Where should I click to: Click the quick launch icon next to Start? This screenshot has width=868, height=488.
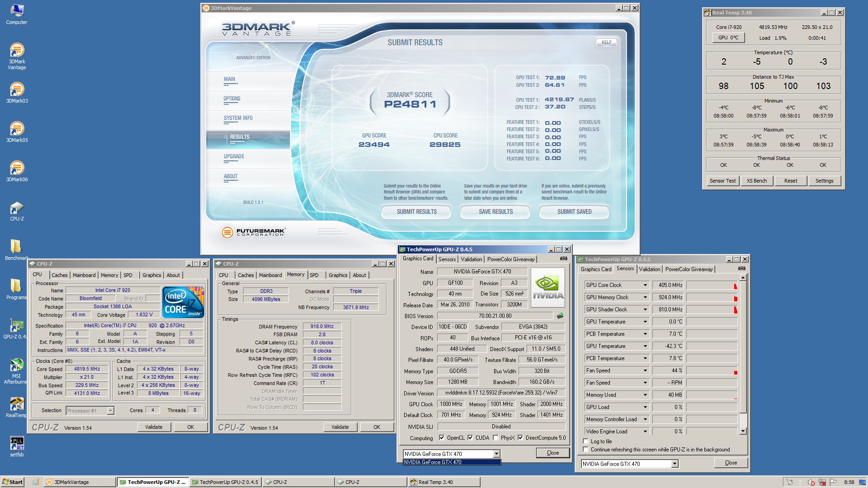pos(35,482)
